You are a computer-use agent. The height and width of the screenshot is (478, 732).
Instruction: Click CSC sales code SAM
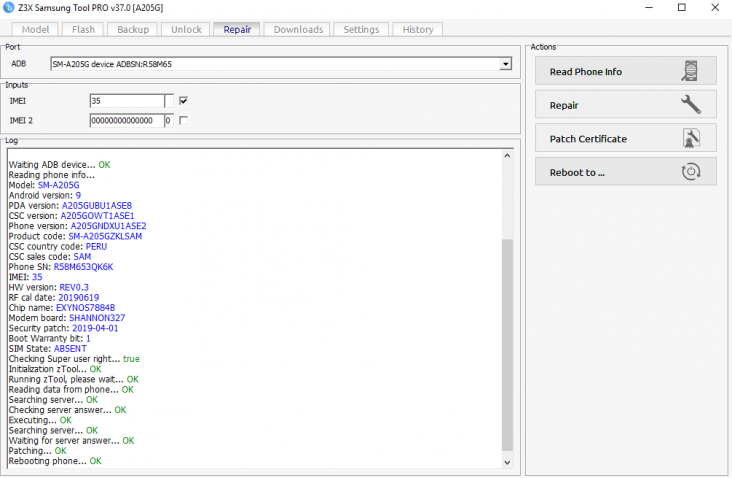pyautogui.click(x=82, y=257)
